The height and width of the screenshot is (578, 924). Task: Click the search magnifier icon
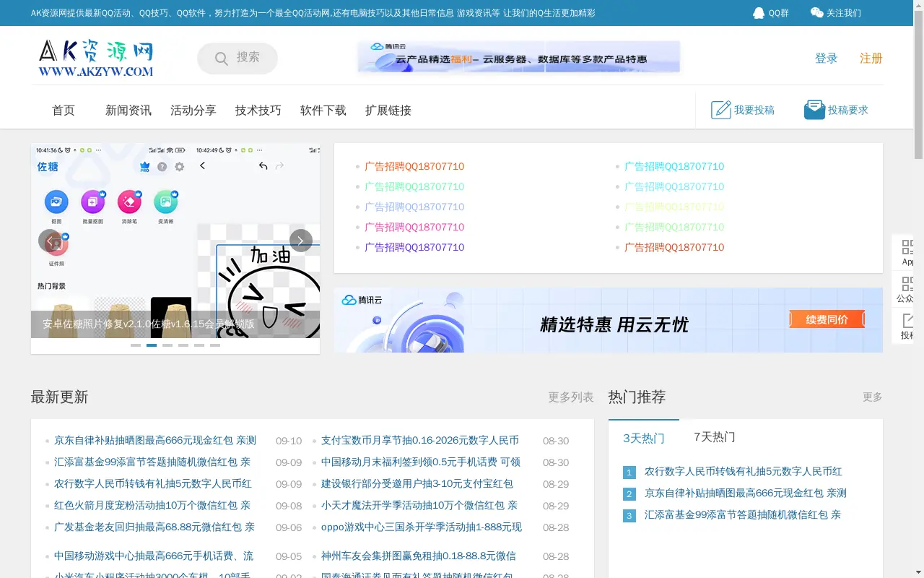click(222, 59)
